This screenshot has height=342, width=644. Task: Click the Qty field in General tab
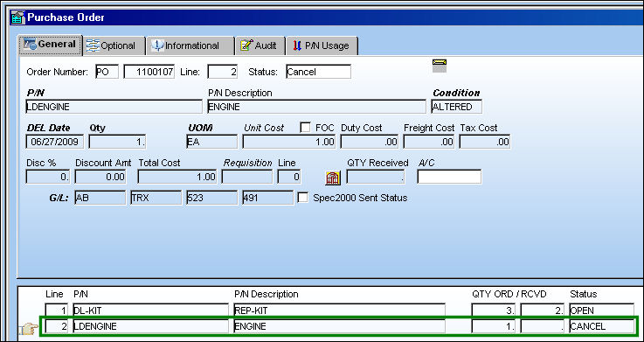[117, 142]
